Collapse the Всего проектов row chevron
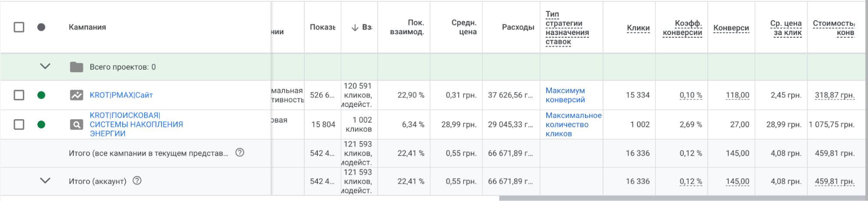868x201 pixels. click(x=45, y=66)
